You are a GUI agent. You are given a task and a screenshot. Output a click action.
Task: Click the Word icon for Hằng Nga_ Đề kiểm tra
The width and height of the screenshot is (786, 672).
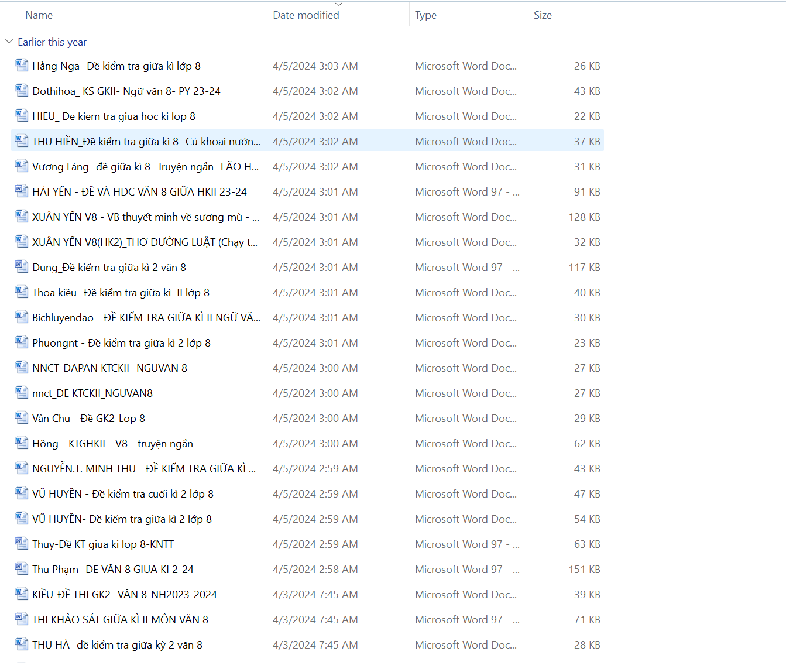(x=22, y=65)
